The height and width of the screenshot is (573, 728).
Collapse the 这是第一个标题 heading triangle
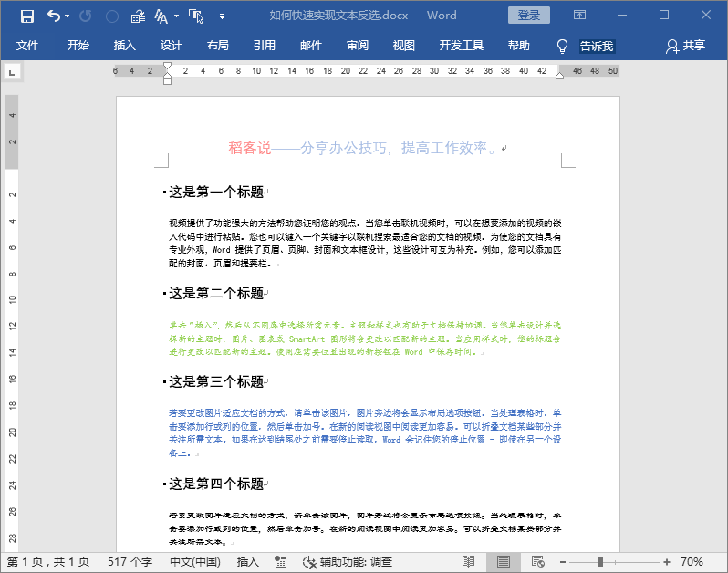164,192
